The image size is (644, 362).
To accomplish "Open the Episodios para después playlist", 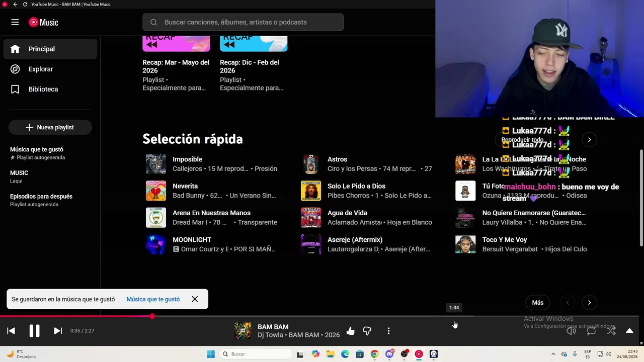I will 50,200.
